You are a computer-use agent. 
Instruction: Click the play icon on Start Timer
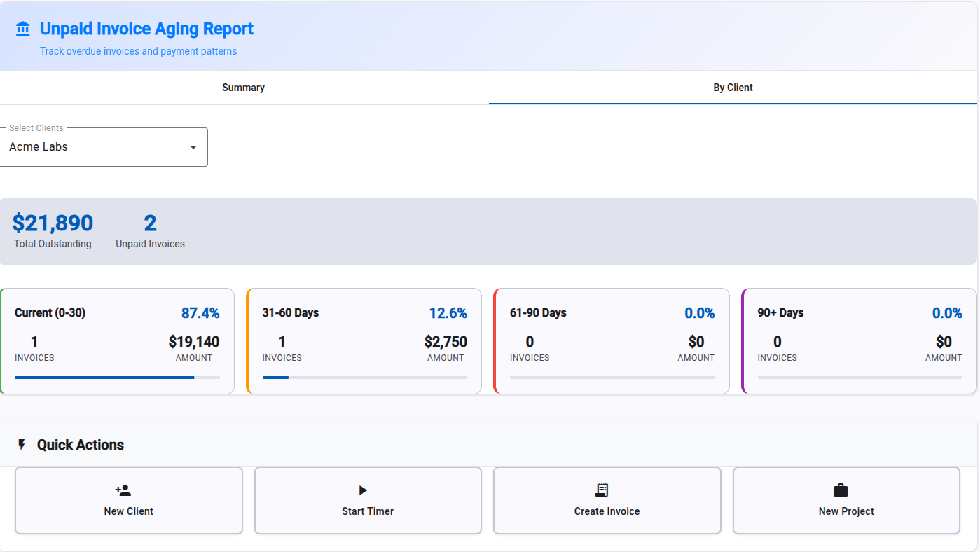tap(363, 490)
